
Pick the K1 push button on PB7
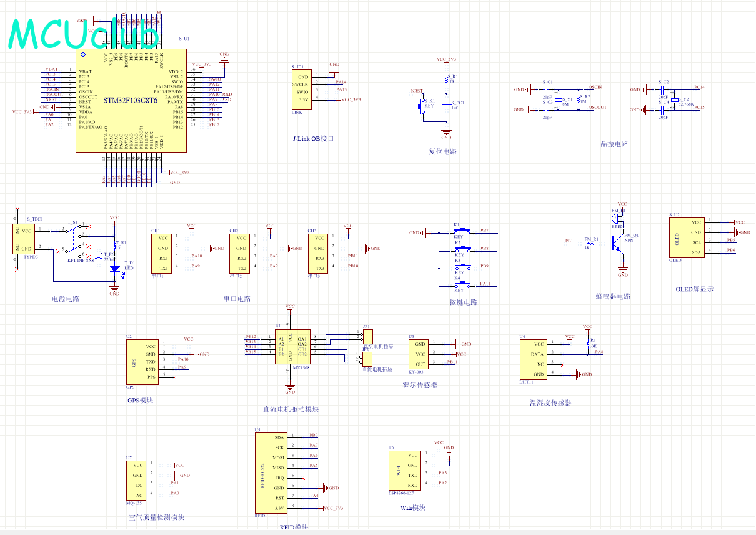460,232
